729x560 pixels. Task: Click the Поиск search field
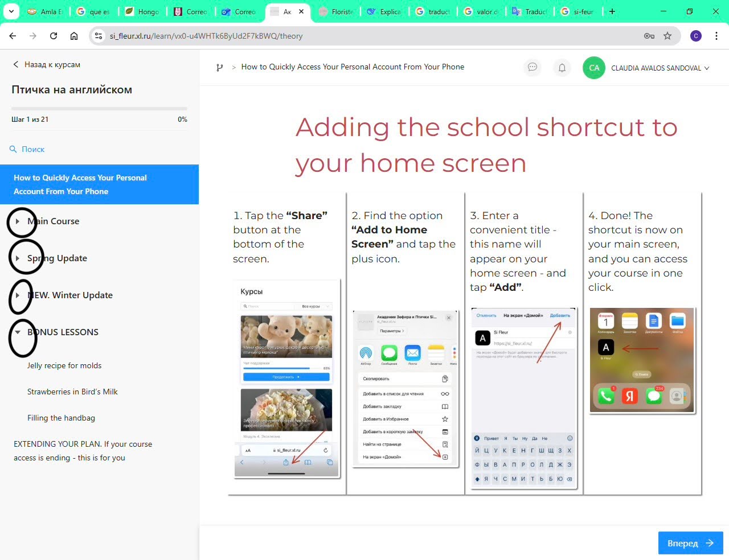coord(33,149)
